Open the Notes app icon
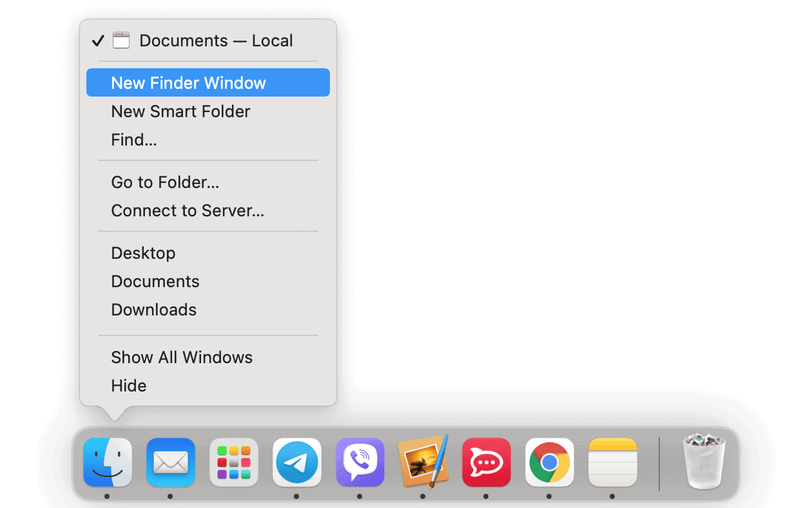The image size is (812, 508). coord(613,462)
